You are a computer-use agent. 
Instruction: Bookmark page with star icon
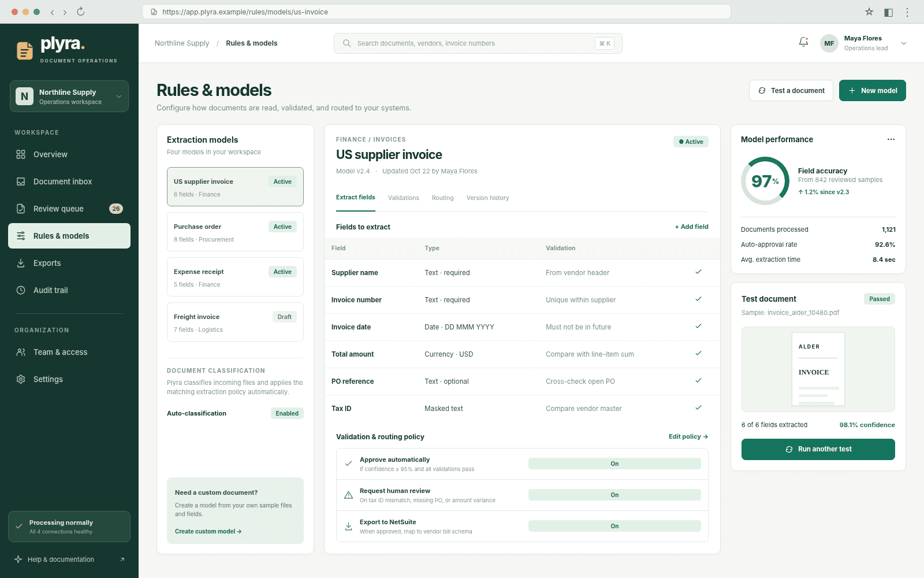pos(869,12)
